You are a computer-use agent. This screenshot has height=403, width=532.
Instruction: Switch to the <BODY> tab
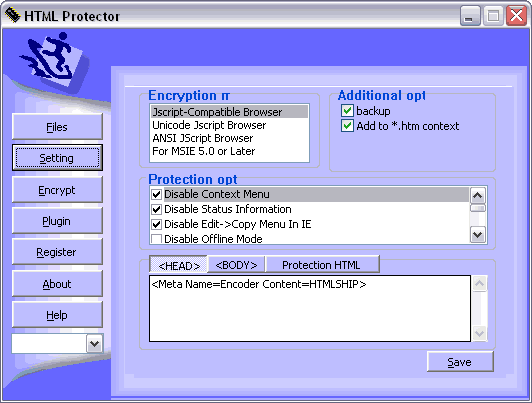pyautogui.click(x=236, y=265)
